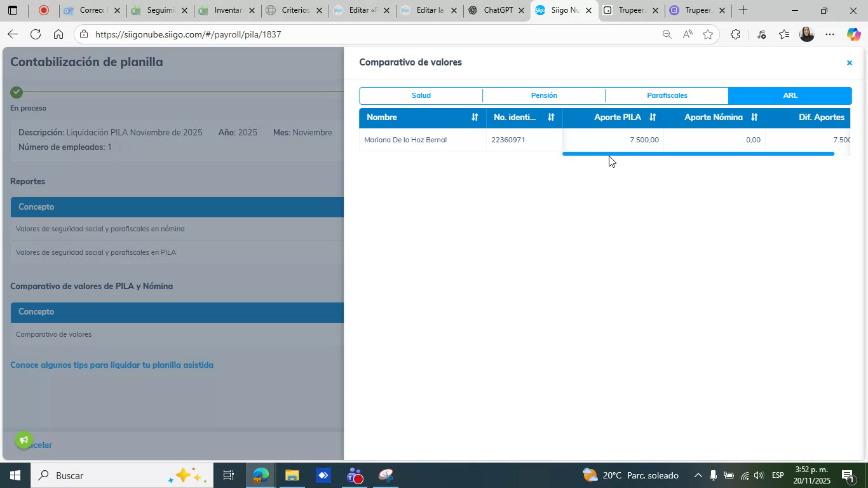Open Conoce algunos tips para liquidar link
This screenshot has height=488, width=868.
point(112,365)
